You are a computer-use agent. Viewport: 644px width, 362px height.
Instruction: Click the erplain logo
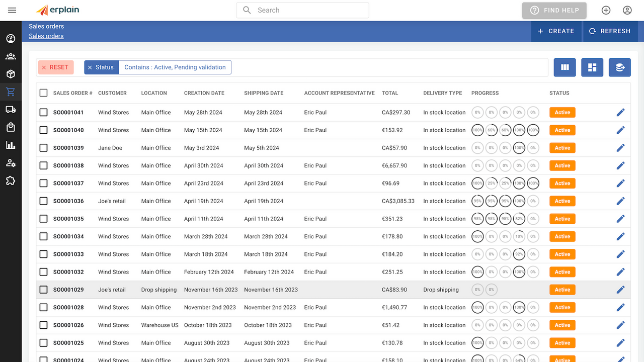[x=58, y=10]
